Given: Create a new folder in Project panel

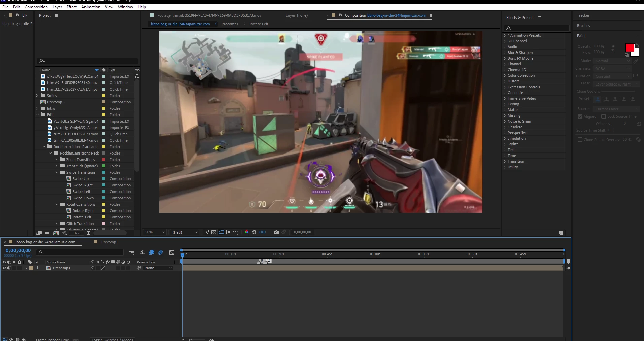Looking at the screenshot, I should 47,233.
